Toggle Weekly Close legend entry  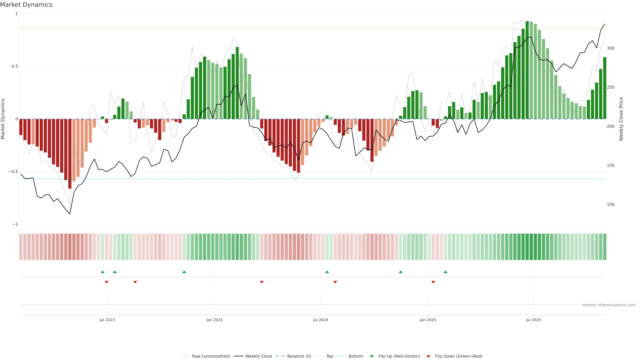coord(258,356)
